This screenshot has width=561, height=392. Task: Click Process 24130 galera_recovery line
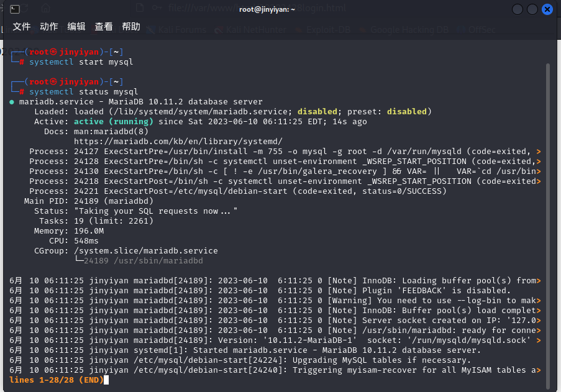285,171
